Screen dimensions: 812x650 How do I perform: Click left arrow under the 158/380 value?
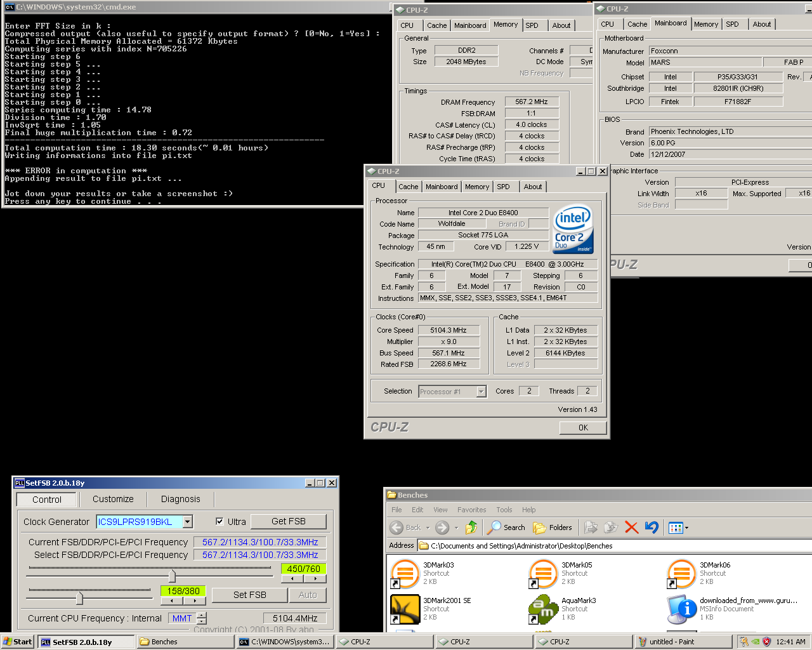coord(171,600)
